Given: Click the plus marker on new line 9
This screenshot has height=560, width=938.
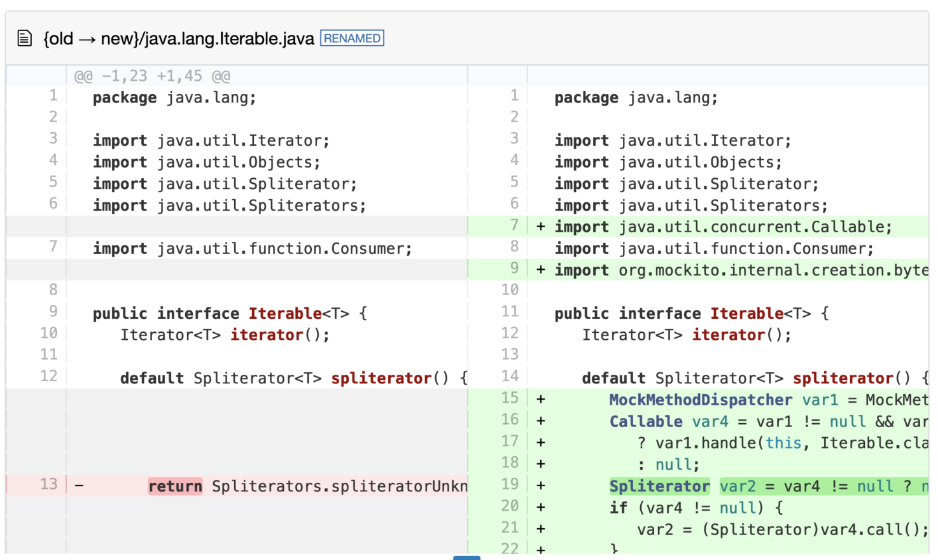Looking at the screenshot, I should (x=540, y=270).
